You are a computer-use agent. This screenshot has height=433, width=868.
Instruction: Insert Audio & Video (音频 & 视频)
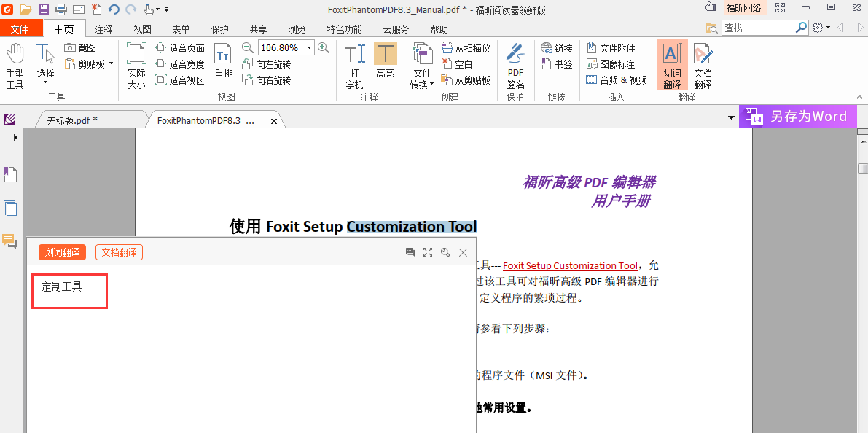(616, 80)
